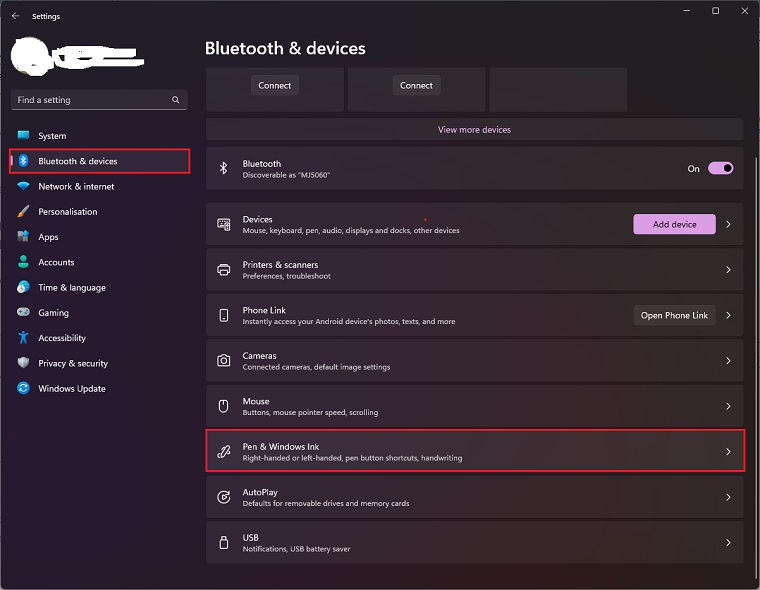Select Personalisation in the sidebar
The width and height of the screenshot is (760, 590).
[68, 212]
